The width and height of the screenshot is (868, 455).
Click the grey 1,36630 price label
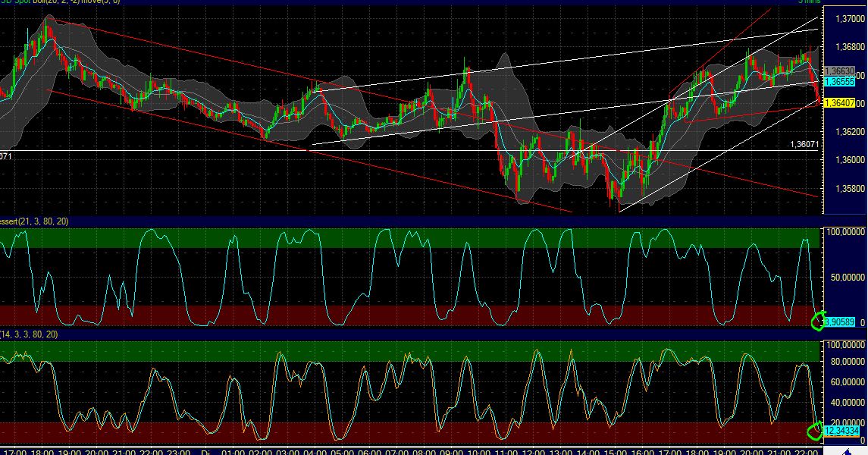(839, 71)
